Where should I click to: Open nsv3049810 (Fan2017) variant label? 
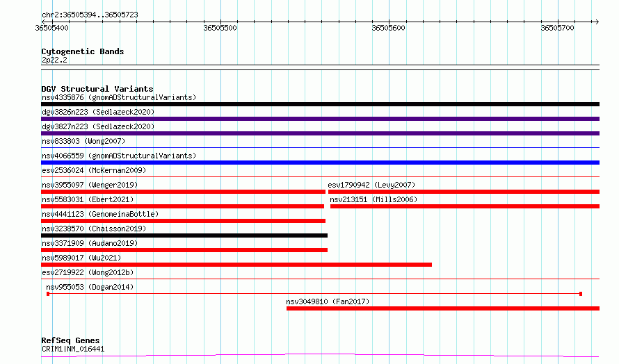(x=328, y=301)
